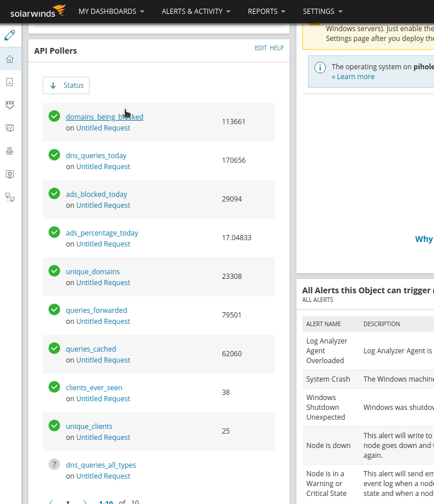
Task: Expand the Alerts & Activity menu
Action: coord(196,11)
